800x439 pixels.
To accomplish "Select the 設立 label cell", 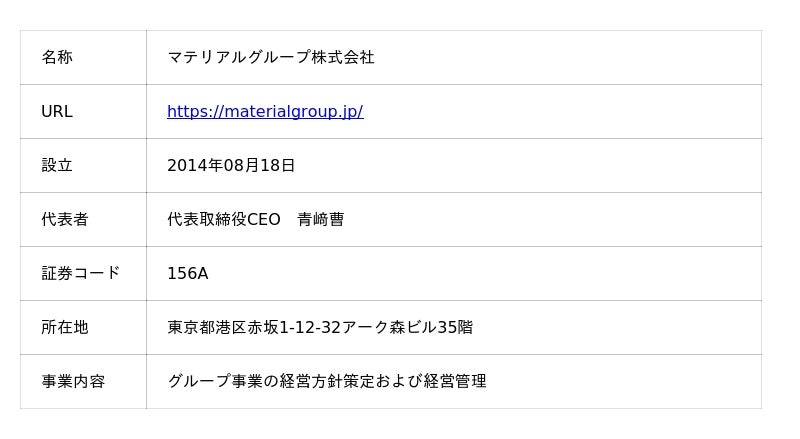I will coord(57,166).
